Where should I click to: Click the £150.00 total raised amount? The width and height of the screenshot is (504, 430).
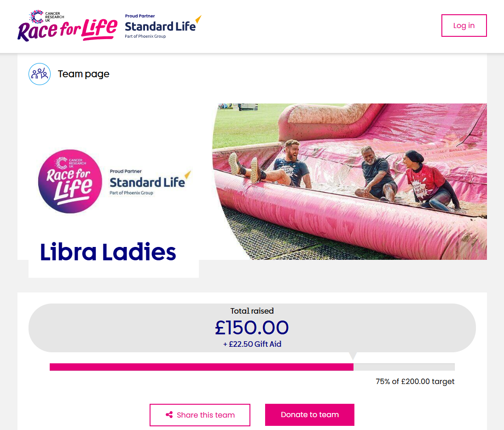pos(252,327)
